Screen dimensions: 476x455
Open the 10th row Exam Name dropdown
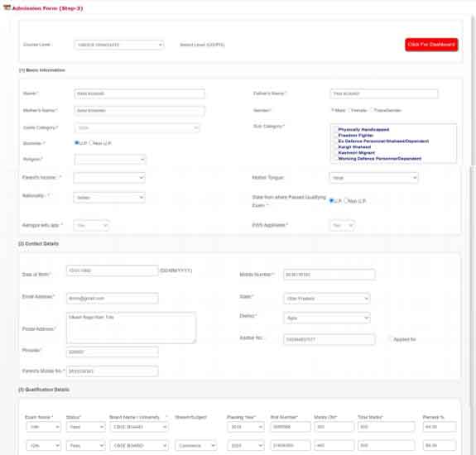(43, 427)
